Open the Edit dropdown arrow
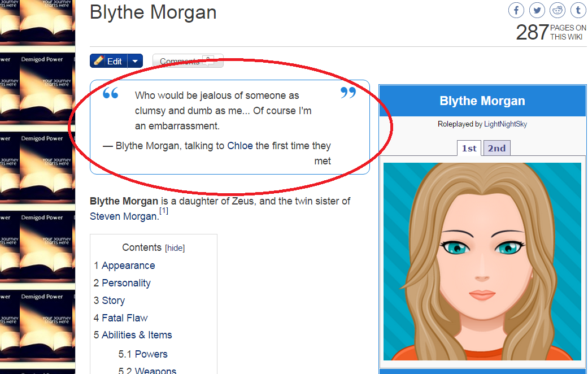Viewport: 588px width, 374px height. point(136,61)
